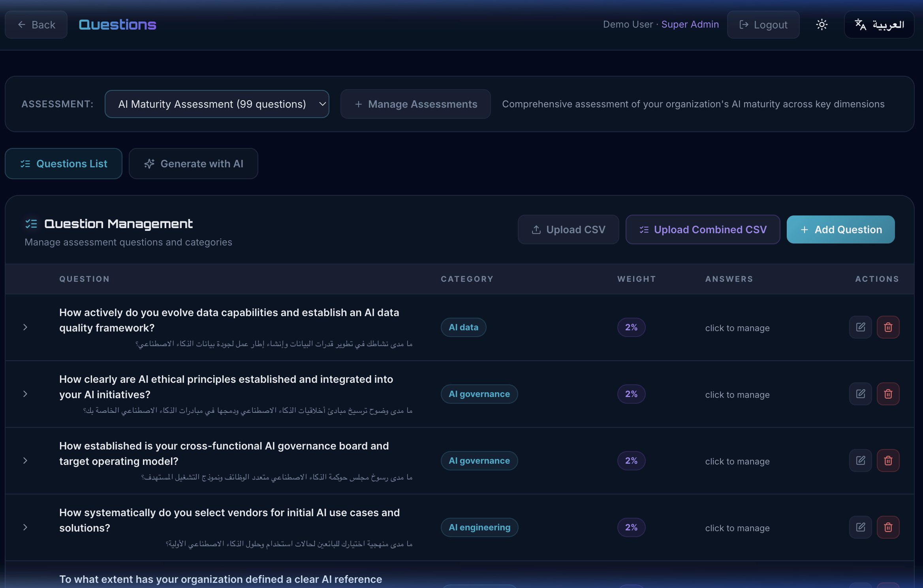The width and height of the screenshot is (923, 588).
Task: Click the 2% weight on ethical principles row
Action: tap(631, 394)
